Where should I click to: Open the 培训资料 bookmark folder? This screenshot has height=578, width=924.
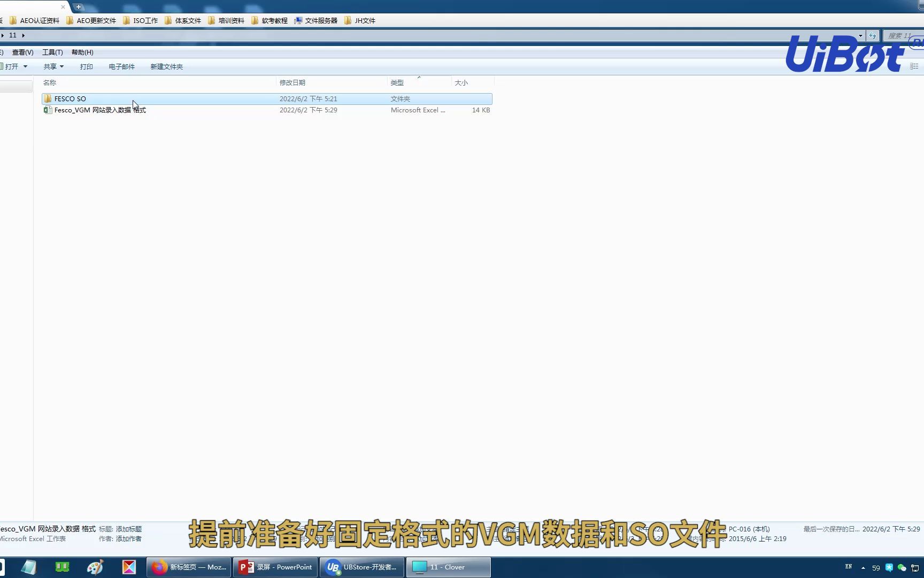tap(226, 20)
